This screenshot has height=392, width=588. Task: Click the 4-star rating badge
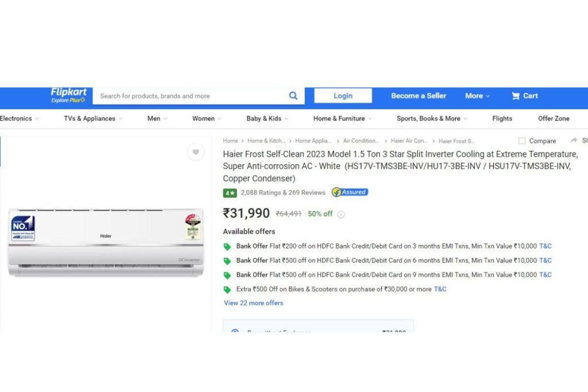coord(230,193)
